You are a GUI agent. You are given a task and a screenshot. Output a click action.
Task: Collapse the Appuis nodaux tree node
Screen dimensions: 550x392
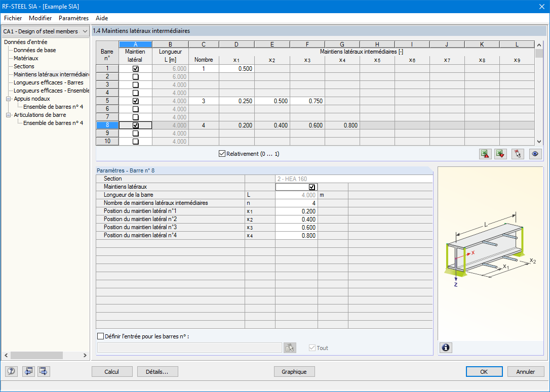point(9,99)
